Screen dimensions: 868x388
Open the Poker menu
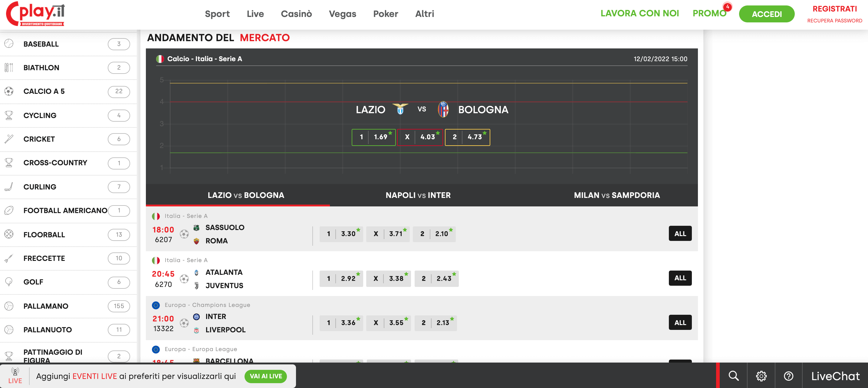[386, 14]
